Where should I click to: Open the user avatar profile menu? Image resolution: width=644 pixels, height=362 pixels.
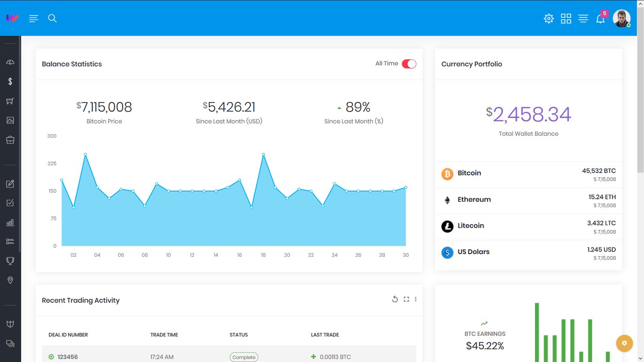pos(621,18)
